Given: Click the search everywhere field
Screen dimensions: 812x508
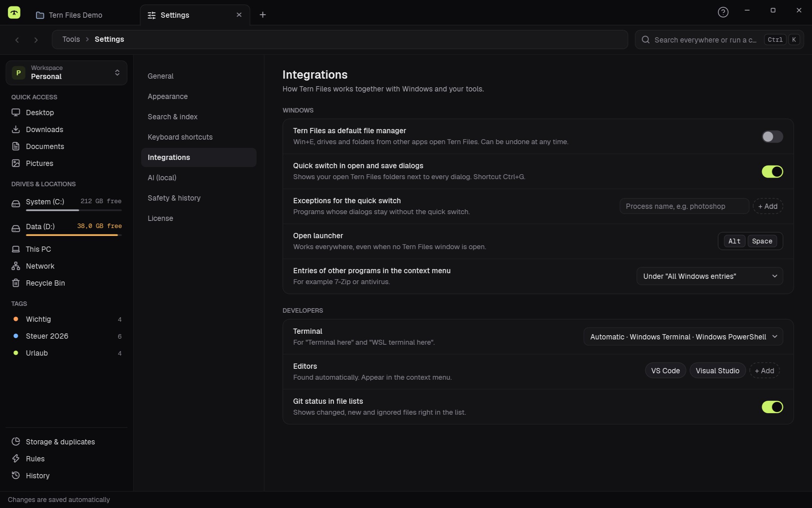Looking at the screenshot, I should coord(719,40).
